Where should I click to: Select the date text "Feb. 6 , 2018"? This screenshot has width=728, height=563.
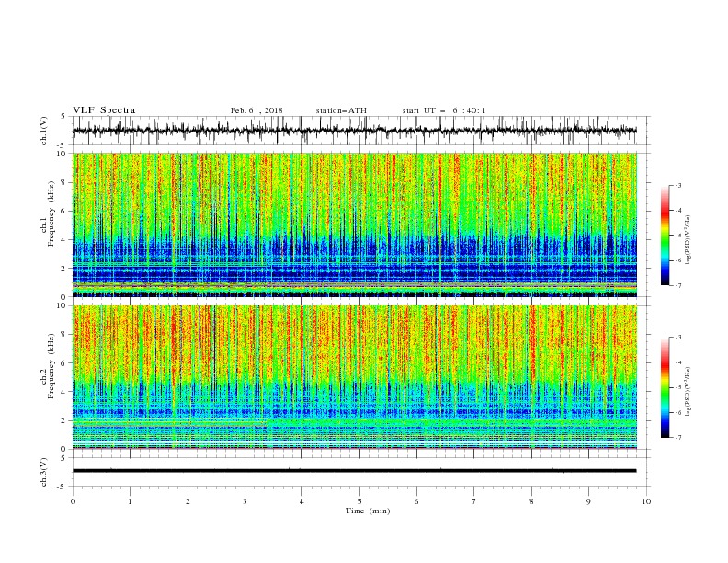click(256, 110)
